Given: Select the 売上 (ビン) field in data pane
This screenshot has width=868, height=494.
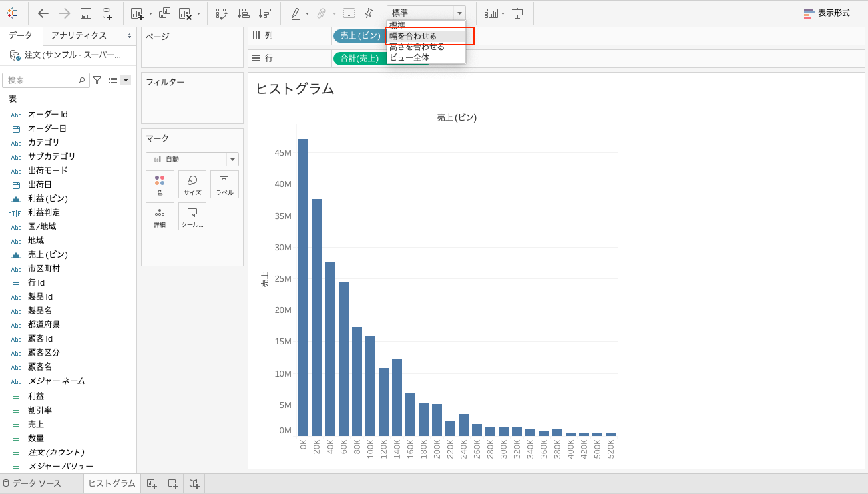Looking at the screenshot, I should click(x=47, y=254).
